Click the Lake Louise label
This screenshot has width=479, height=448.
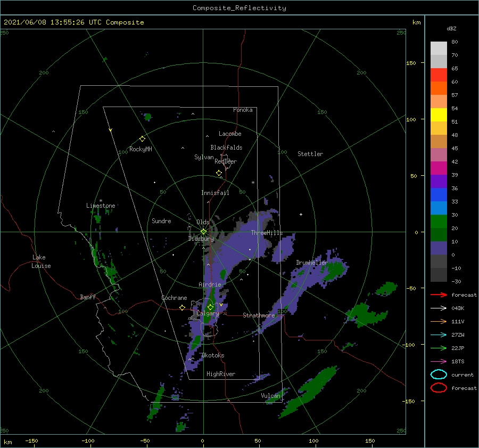tap(41, 262)
